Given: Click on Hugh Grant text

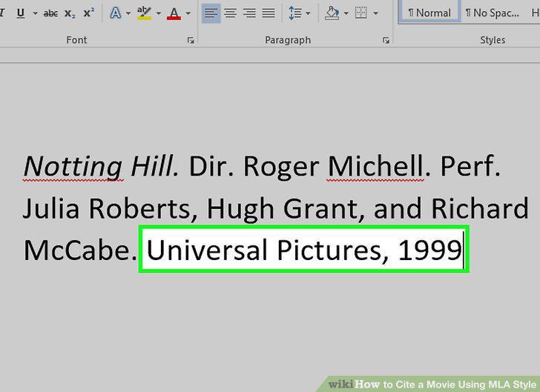Looking at the screenshot, I should tap(282, 209).
